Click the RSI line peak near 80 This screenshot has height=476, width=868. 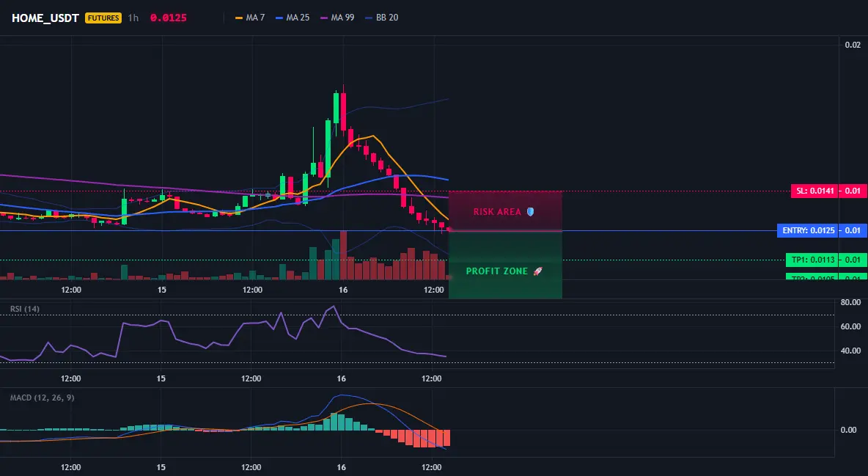(334, 307)
